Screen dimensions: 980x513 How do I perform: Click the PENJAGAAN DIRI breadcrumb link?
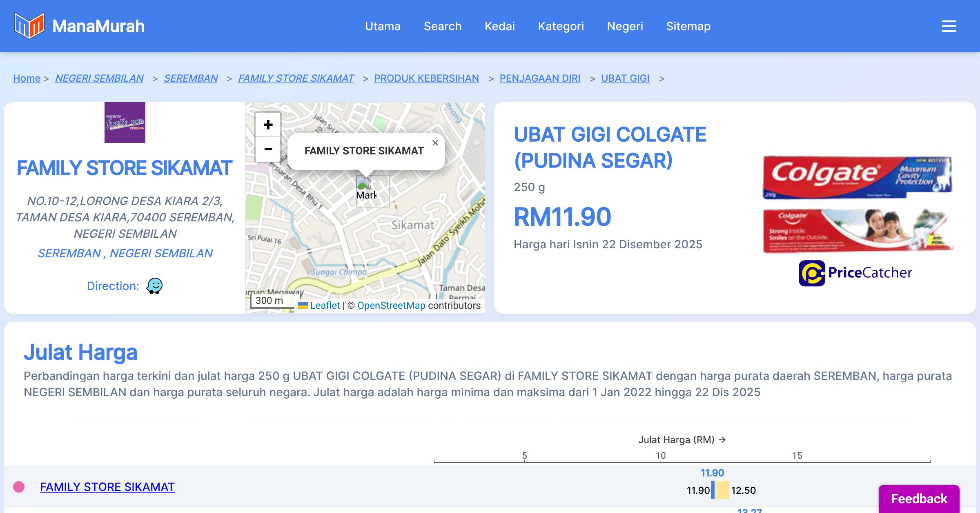point(539,78)
